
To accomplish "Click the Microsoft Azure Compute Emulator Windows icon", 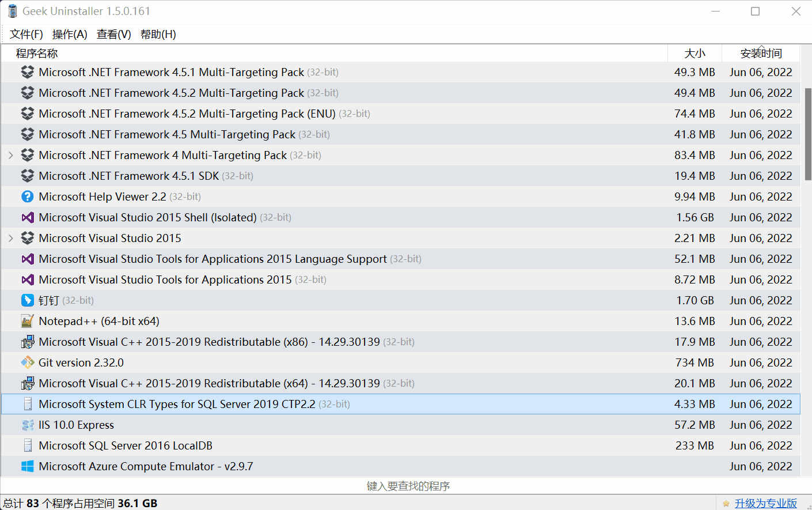I will tap(27, 466).
